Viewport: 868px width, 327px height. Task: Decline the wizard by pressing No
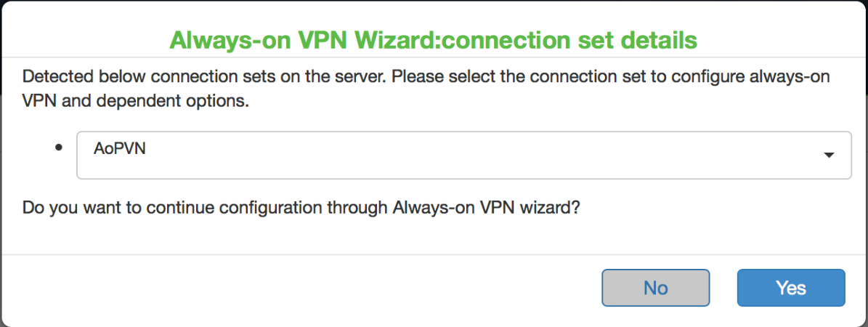[x=655, y=288]
